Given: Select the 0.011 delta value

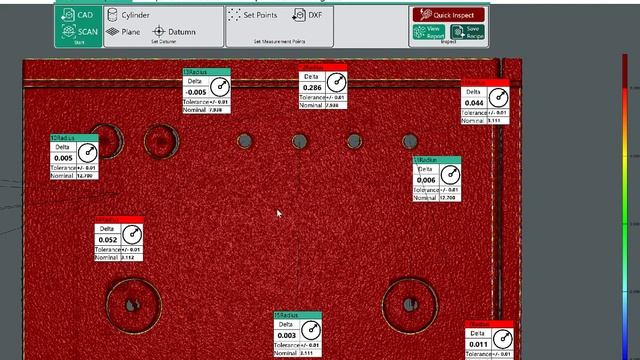Looking at the screenshot, I should [x=478, y=344].
